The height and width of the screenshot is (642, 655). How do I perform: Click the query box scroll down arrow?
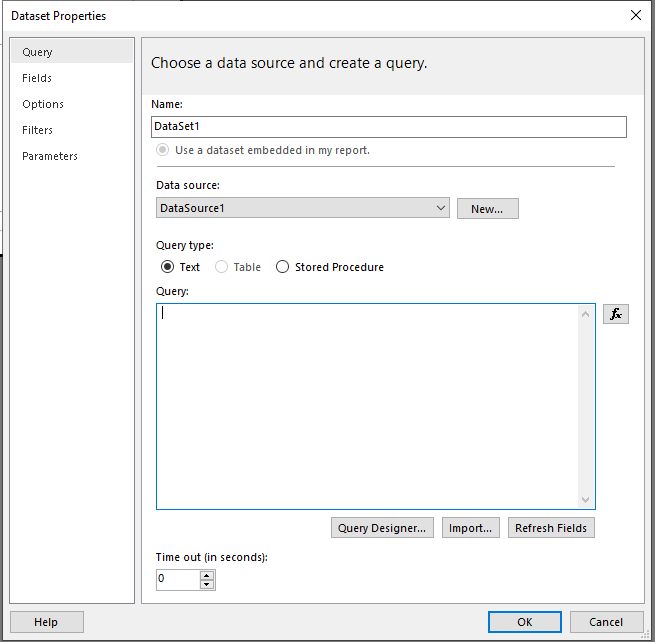[585, 500]
